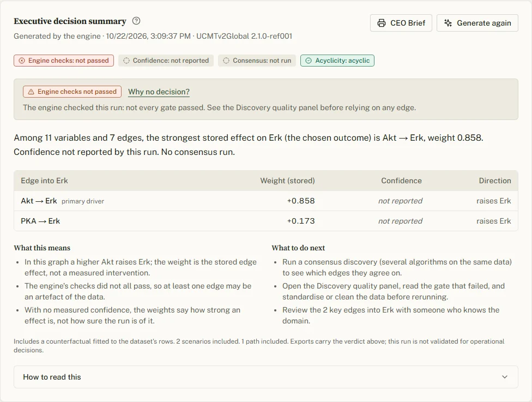The image size is (532, 402).
Task: Click 'raises Erk' in the PKA row
Action: [x=494, y=221]
